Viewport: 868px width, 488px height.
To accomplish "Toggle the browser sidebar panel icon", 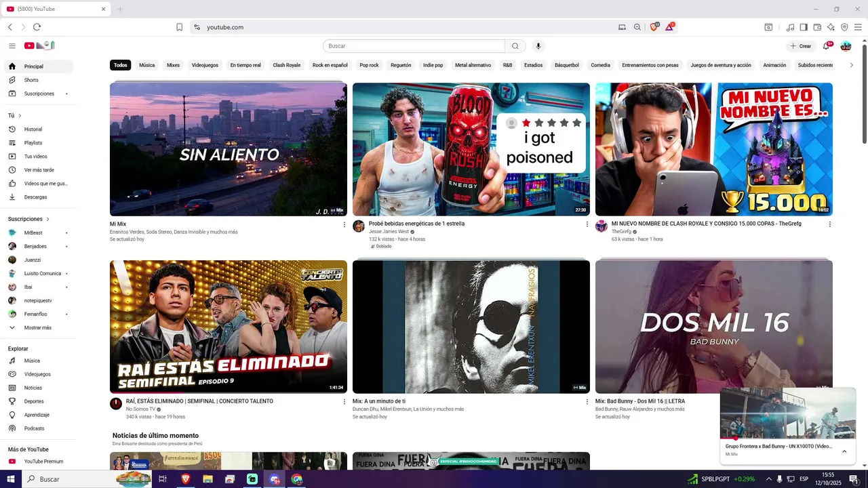I will [804, 27].
